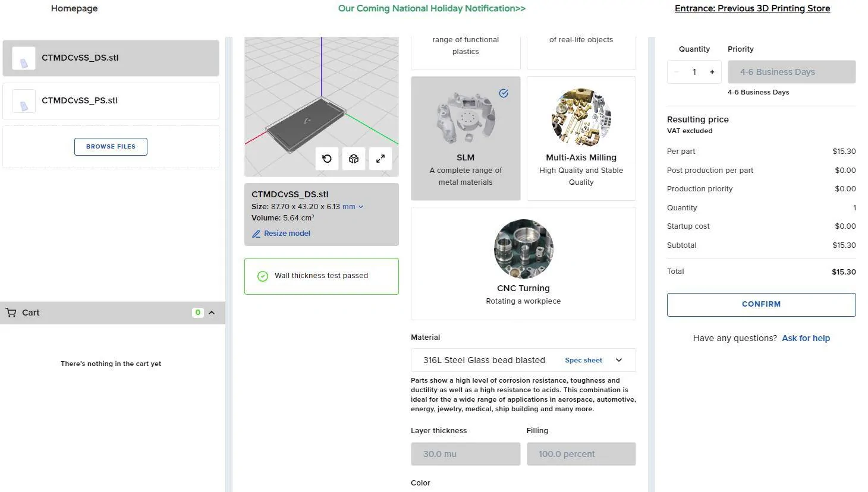
Task: Click the Multi-Axis Milling parts image
Action: [581, 118]
